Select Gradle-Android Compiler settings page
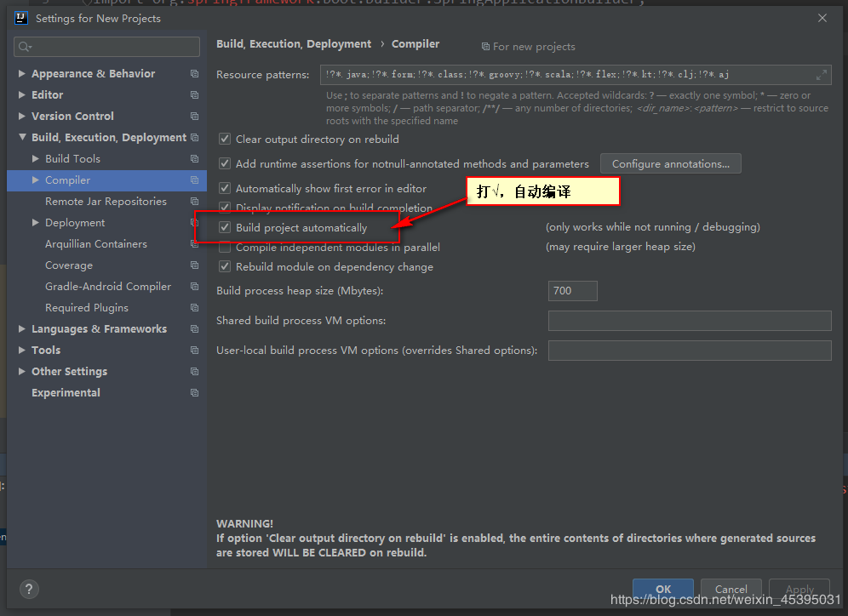848x616 pixels. pyautogui.click(x=108, y=287)
